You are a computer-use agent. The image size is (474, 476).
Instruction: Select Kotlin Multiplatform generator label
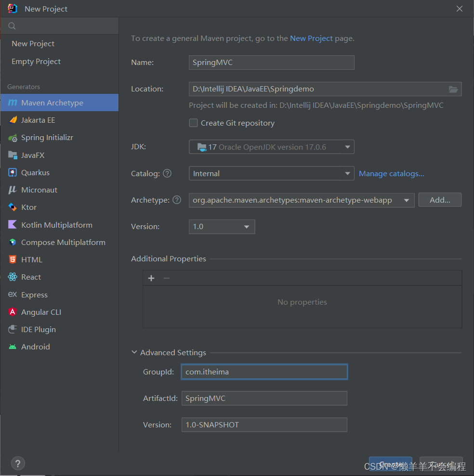(x=57, y=225)
